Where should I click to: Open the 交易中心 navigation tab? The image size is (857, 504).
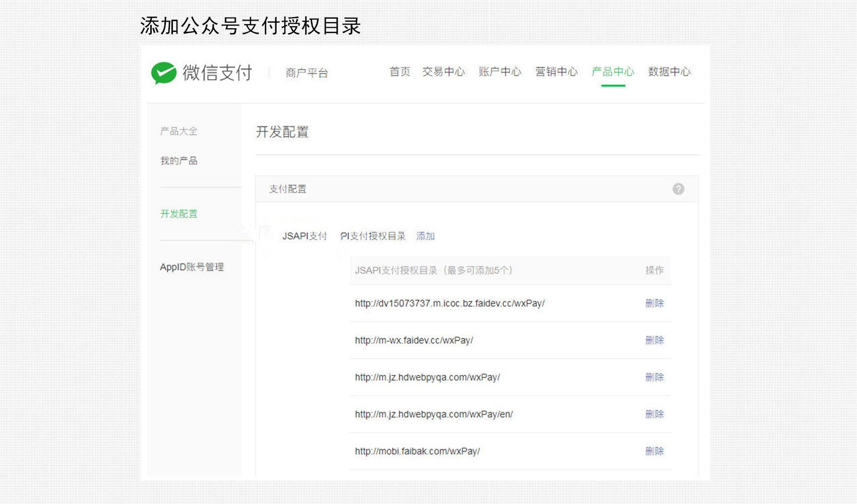point(444,72)
